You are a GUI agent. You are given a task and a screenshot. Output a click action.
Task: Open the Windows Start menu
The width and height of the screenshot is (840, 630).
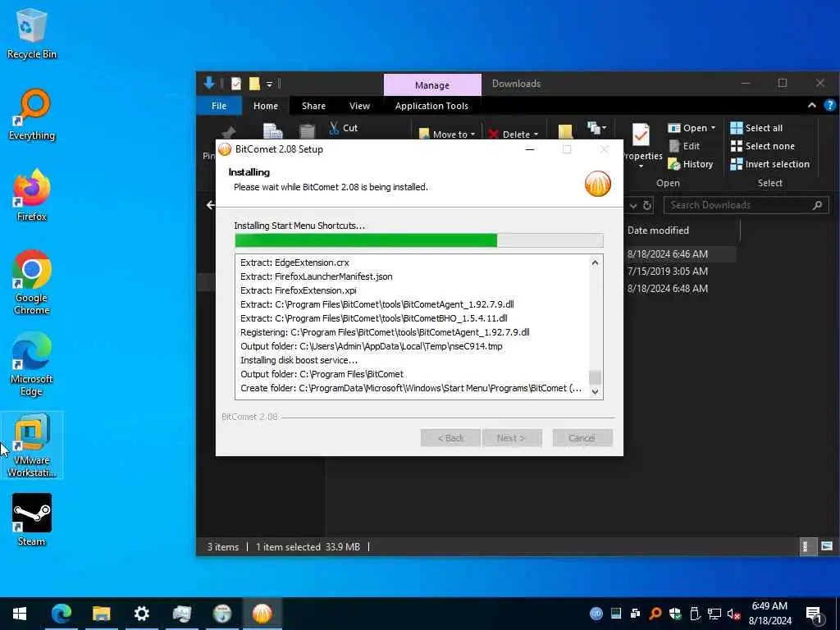(20, 614)
